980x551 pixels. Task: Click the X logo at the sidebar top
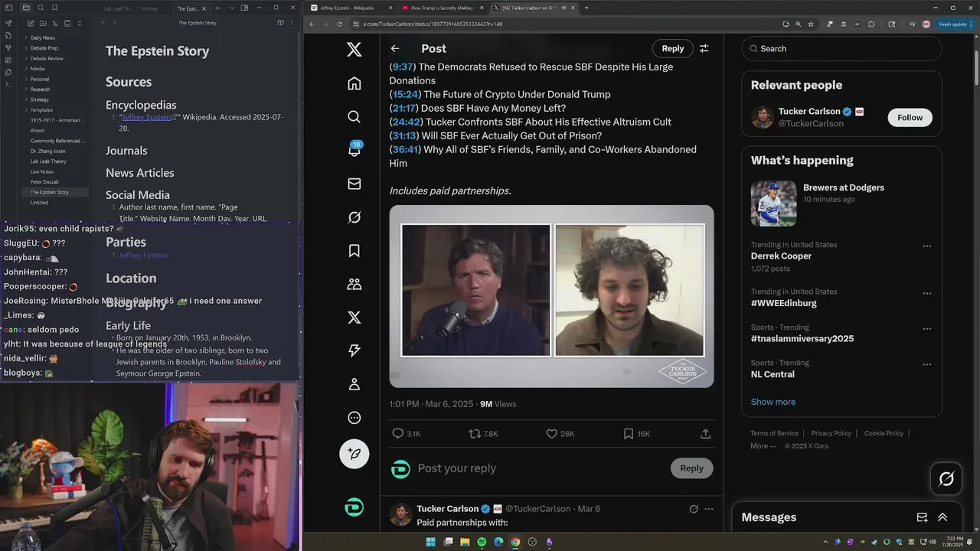pos(354,50)
